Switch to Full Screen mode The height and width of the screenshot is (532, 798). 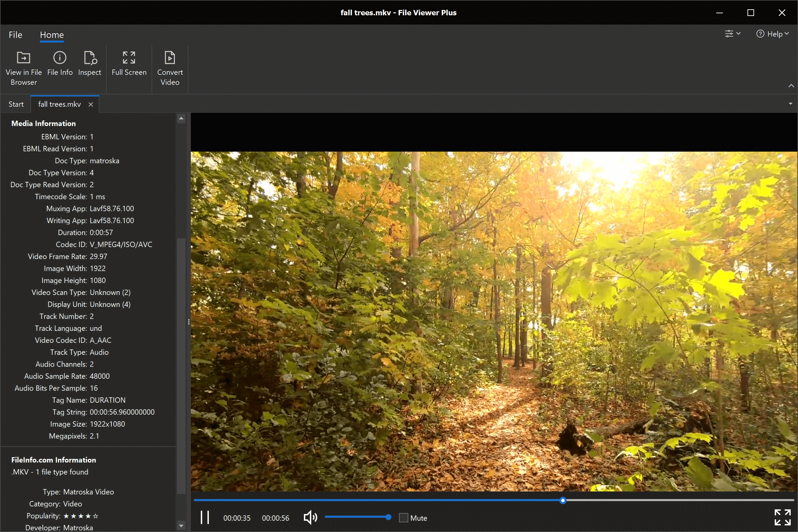click(x=129, y=67)
